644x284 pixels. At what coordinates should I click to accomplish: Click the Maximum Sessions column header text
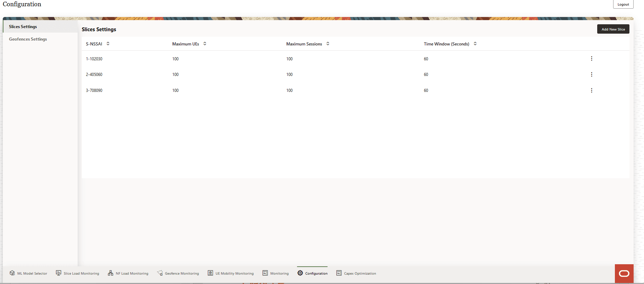[x=304, y=44]
